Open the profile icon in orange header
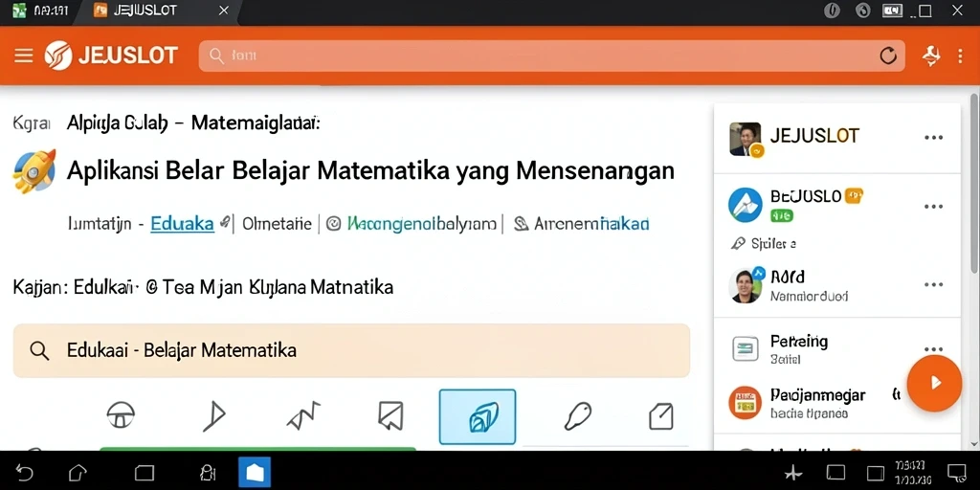The width and height of the screenshot is (980, 490). [x=931, y=56]
